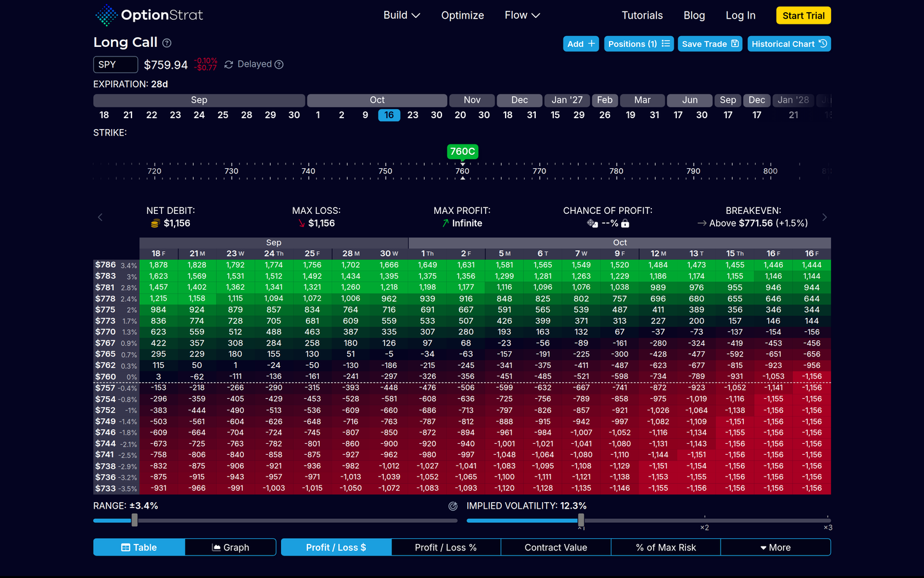Click the SPY ticker symbol field
Screen dimensions: 924x578
pyautogui.click(x=116, y=64)
